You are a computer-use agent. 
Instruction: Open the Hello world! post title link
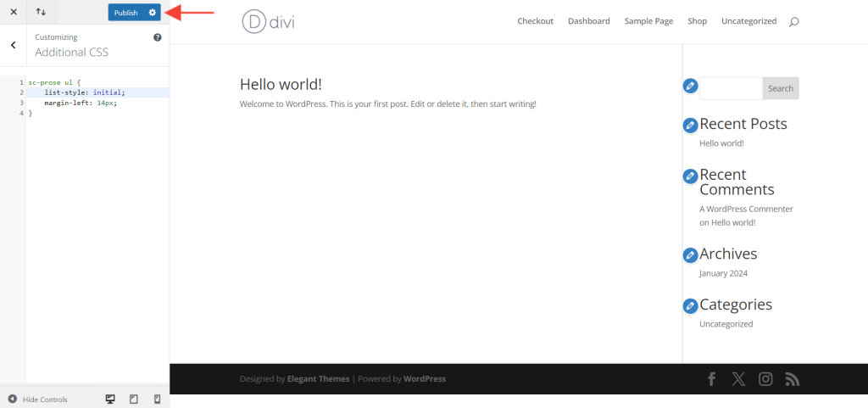click(x=281, y=84)
